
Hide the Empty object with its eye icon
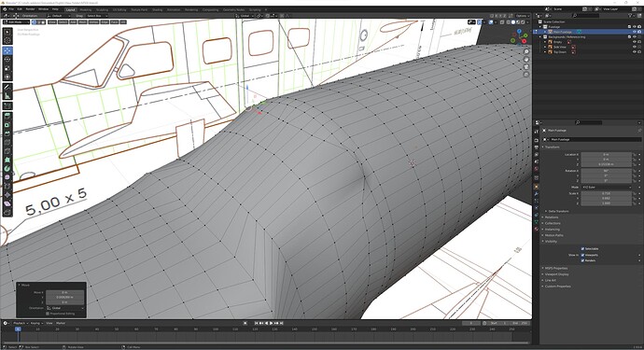tap(634, 42)
